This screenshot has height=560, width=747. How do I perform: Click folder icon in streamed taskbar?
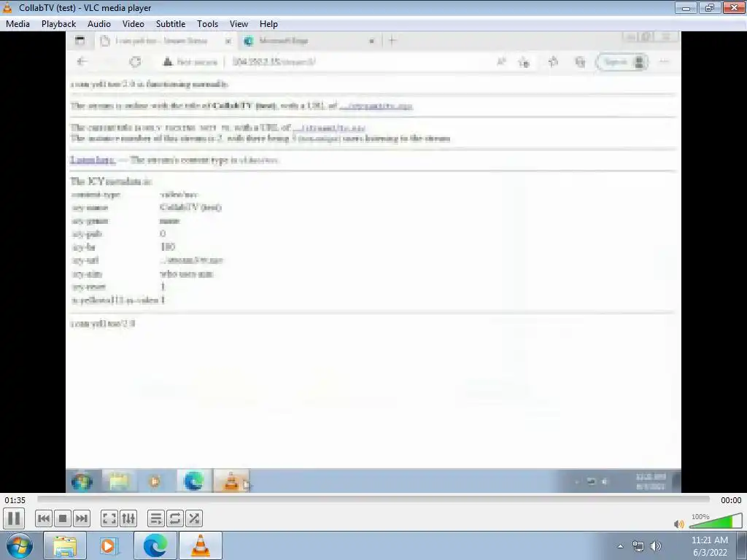pos(119,481)
